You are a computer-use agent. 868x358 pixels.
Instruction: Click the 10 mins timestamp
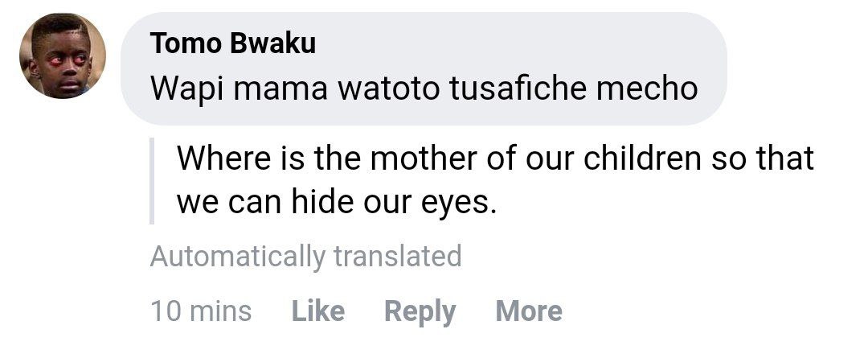(x=201, y=311)
